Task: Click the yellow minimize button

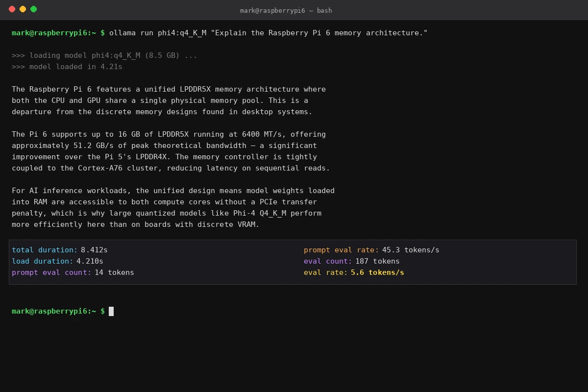Action: click(23, 8)
